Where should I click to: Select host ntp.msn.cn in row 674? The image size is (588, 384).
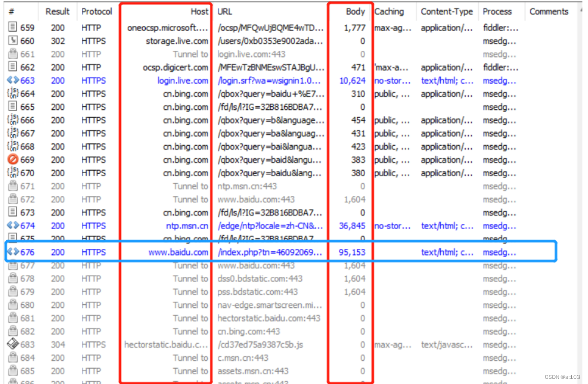187,226
